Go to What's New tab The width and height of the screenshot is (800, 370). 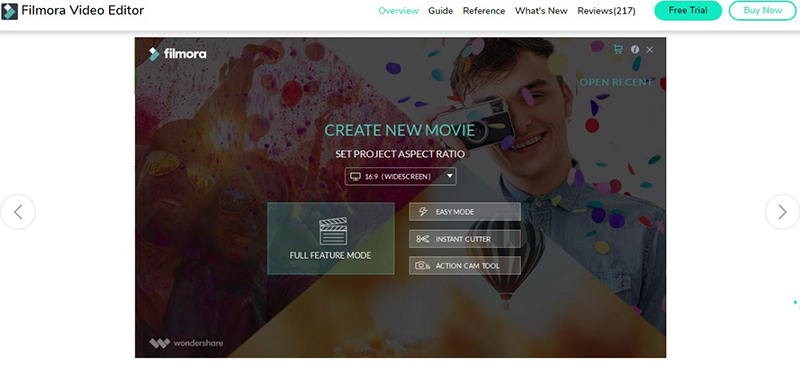click(541, 11)
